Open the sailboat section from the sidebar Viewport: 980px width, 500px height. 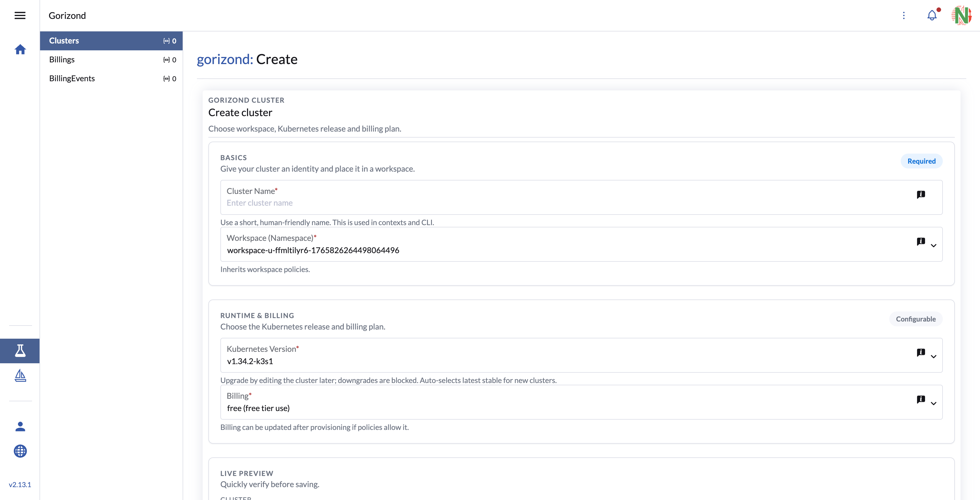[20, 376]
